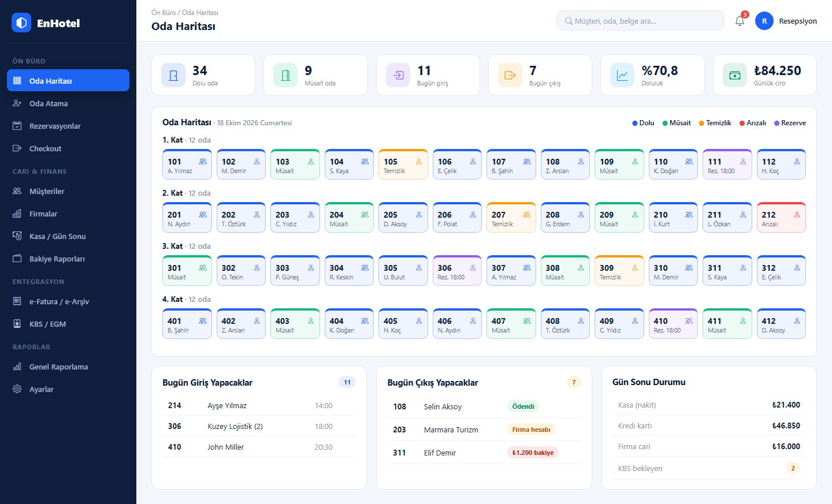Open Oda Atama menu item

[x=68, y=103]
